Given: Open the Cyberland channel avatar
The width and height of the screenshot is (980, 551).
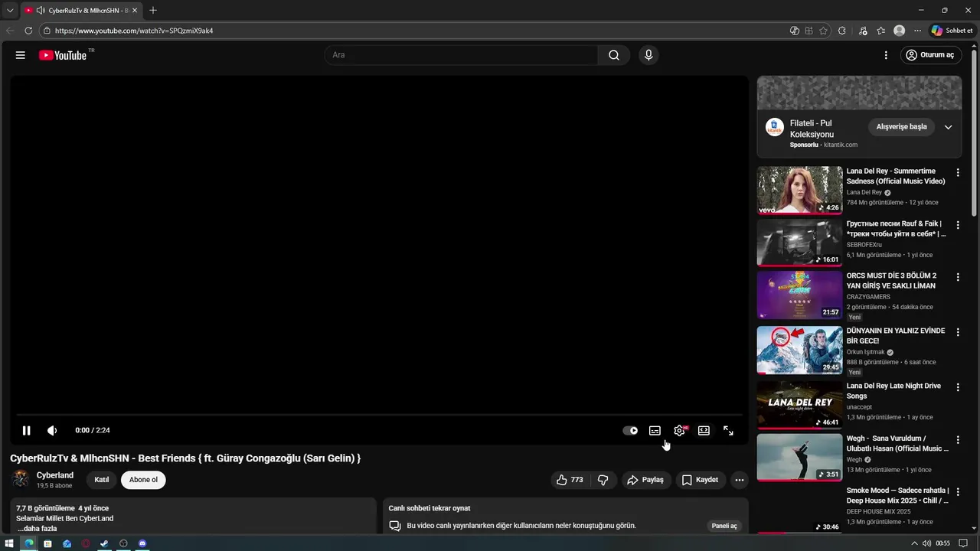Looking at the screenshot, I should [21, 480].
